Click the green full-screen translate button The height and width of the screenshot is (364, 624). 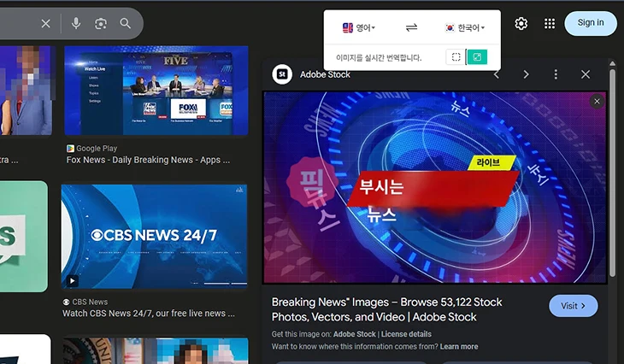477,57
